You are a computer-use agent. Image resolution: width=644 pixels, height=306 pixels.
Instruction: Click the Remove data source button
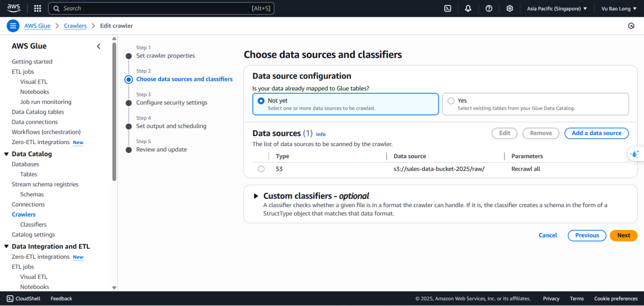(541, 133)
